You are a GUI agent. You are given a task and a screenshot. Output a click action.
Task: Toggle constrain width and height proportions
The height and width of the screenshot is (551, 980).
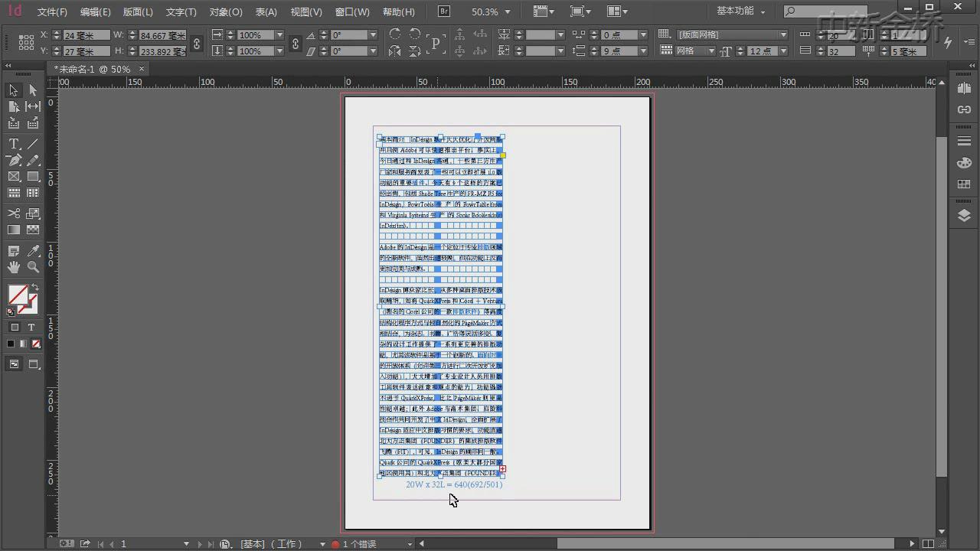click(x=196, y=44)
